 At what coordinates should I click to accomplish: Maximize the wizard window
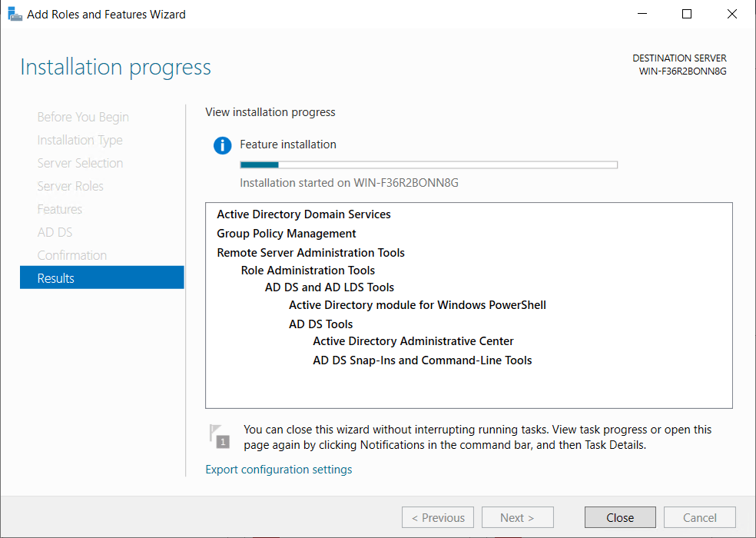pos(687,14)
